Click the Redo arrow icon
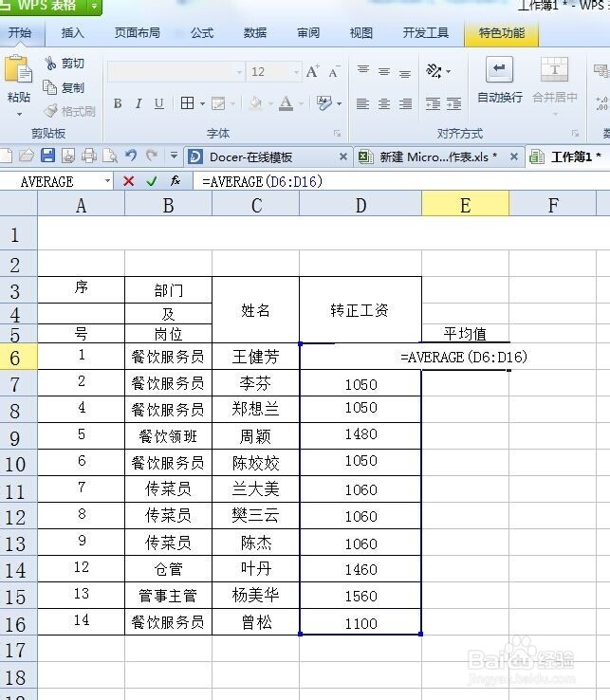The height and width of the screenshot is (700, 610). pos(153,156)
